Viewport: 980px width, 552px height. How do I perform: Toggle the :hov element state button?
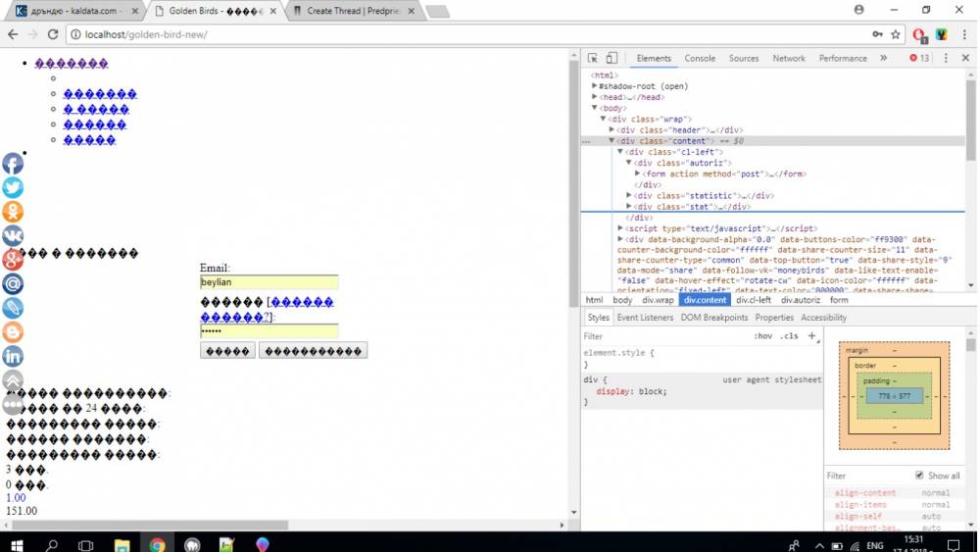pyautogui.click(x=762, y=335)
